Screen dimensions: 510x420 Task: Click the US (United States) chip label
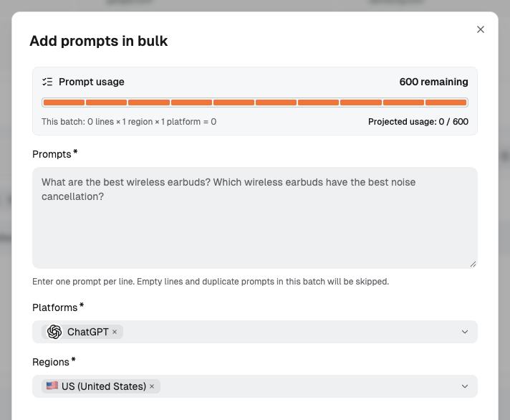click(104, 386)
